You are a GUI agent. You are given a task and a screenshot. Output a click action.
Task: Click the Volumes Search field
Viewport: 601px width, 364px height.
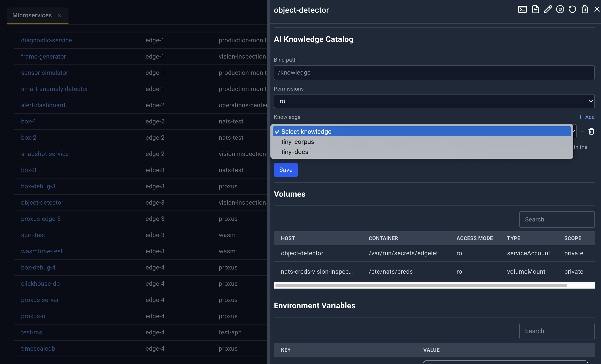point(557,219)
